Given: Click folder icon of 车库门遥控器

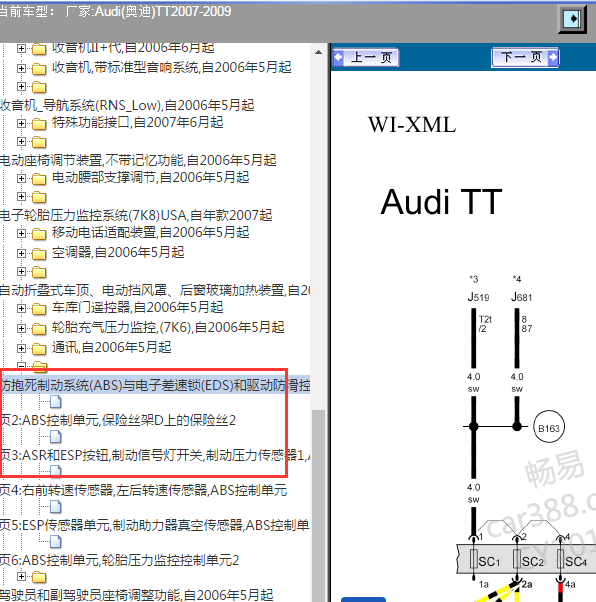Looking at the screenshot, I should (39, 309).
